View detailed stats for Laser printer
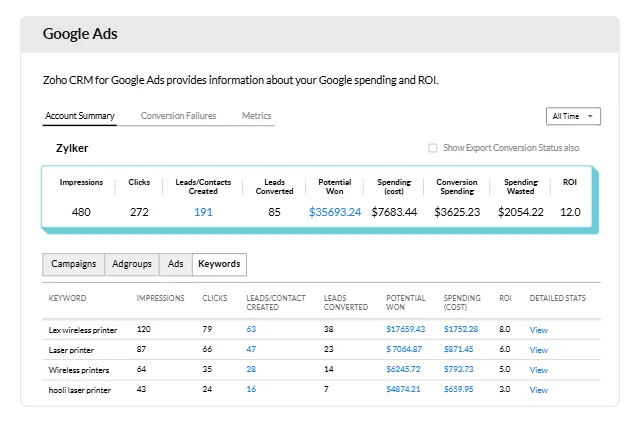The width and height of the screenshot is (635, 423). (538, 350)
